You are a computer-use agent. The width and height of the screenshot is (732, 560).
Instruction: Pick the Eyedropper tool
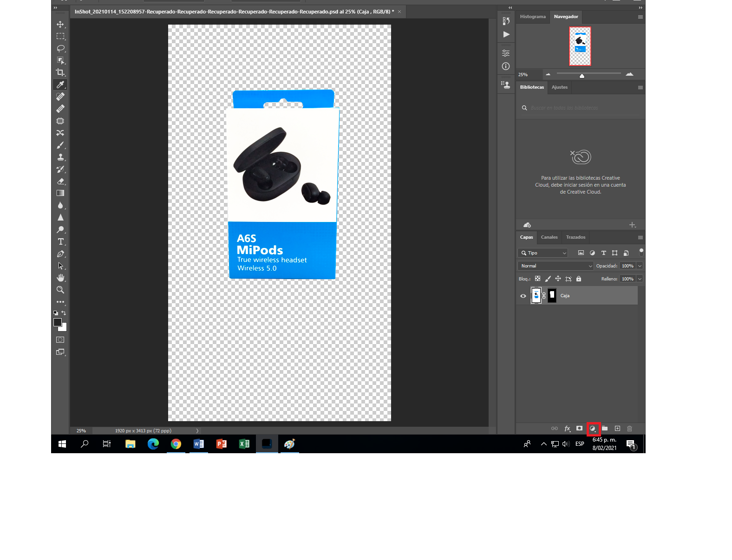[x=60, y=85]
